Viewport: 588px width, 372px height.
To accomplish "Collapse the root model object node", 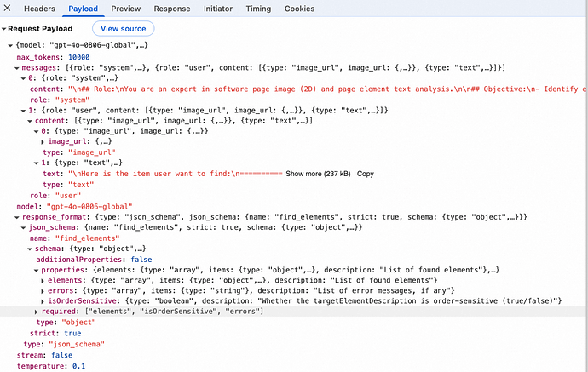I will click(x=11, y=44).
